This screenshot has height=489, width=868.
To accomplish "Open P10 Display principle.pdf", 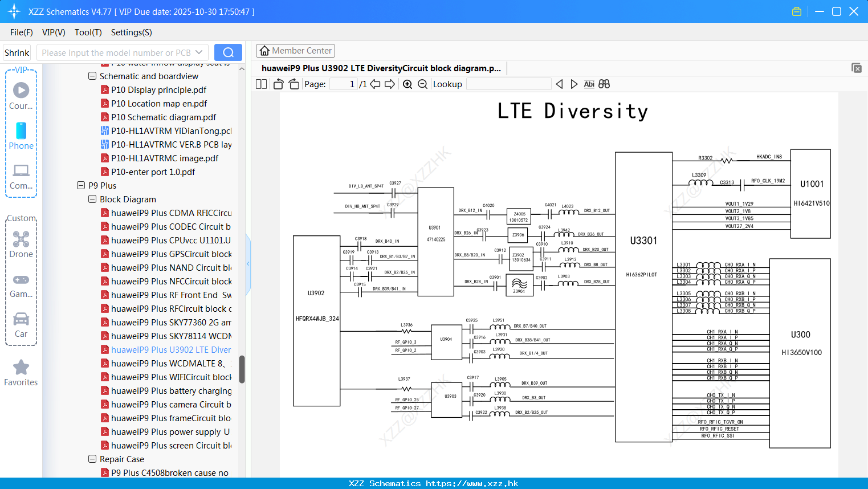I will tap(158, 89).
